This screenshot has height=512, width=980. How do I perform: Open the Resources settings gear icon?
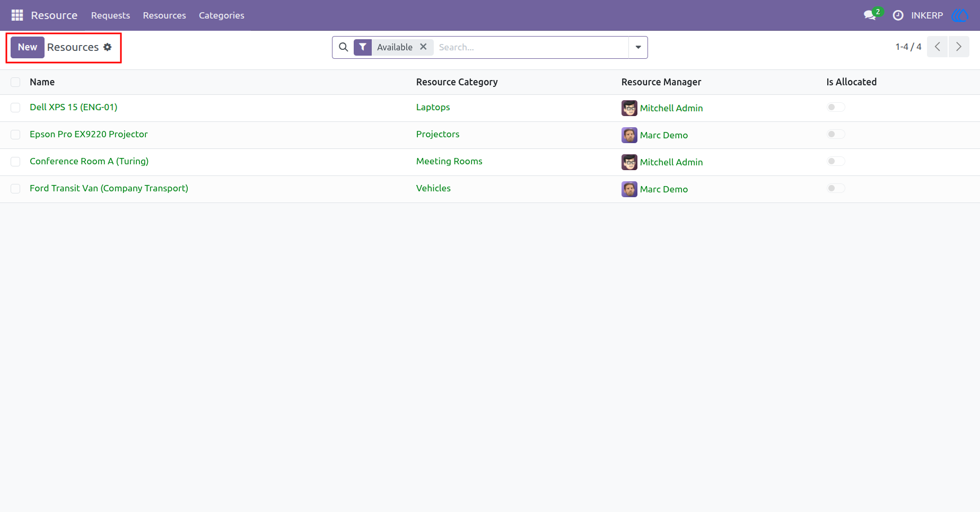pyautogui.click(x=108, y=47)
